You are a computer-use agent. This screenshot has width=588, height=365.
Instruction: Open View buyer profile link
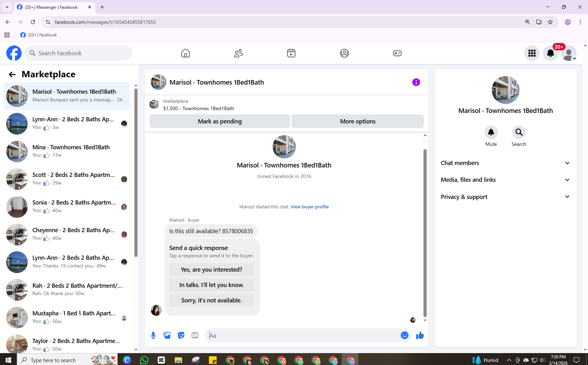point(309,207)
